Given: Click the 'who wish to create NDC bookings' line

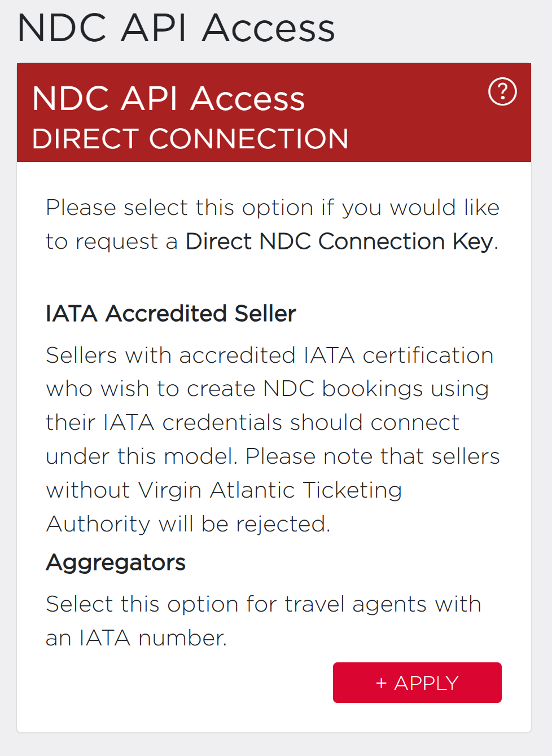Looking at the screenshot, I should click(x=267, y=389).
